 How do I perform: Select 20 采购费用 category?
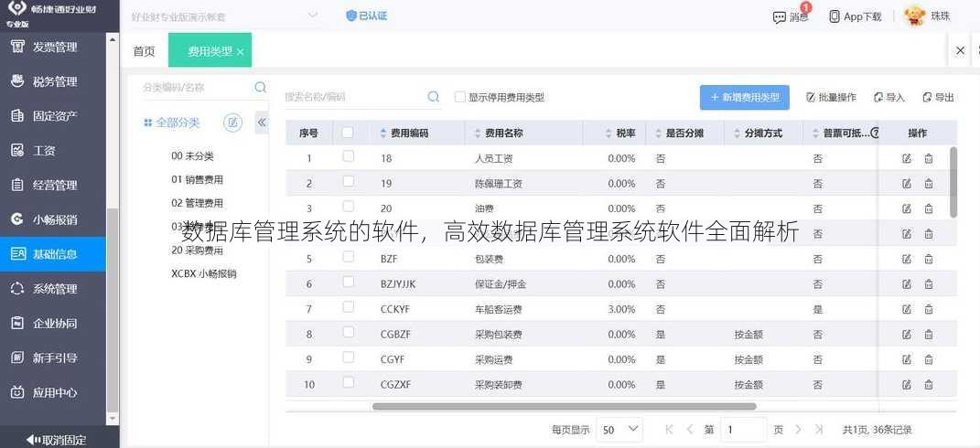pyautogui.click(x=197, y=251)
